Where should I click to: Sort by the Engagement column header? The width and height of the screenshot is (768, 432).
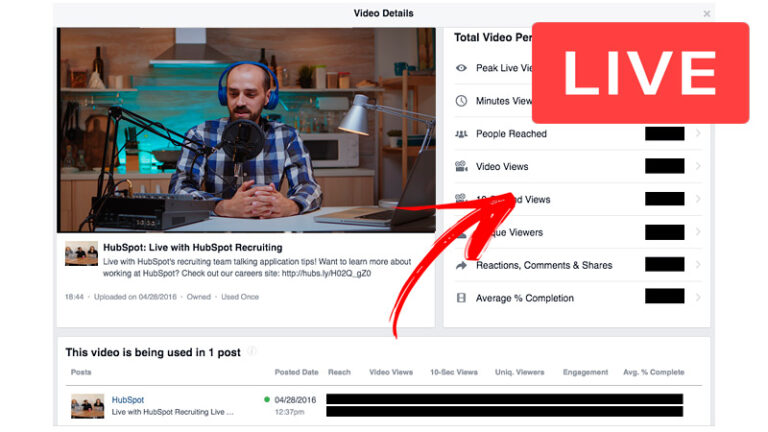[x=585, y=372]
